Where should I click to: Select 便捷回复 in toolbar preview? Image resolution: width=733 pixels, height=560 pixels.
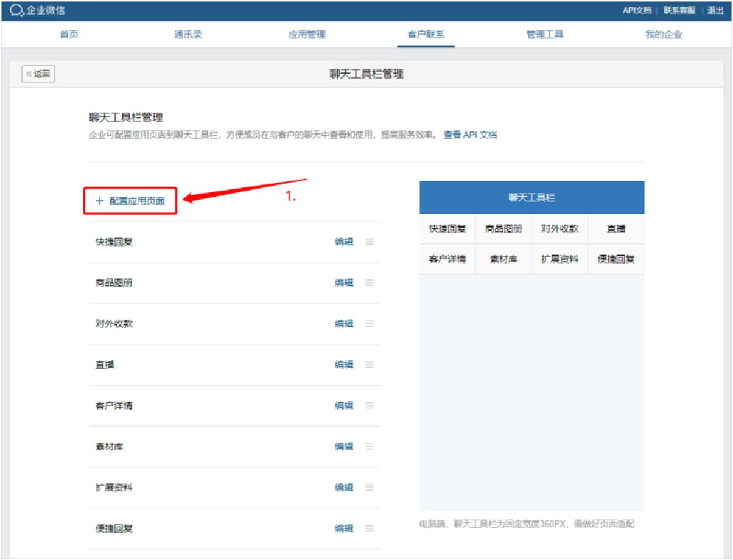616,259
